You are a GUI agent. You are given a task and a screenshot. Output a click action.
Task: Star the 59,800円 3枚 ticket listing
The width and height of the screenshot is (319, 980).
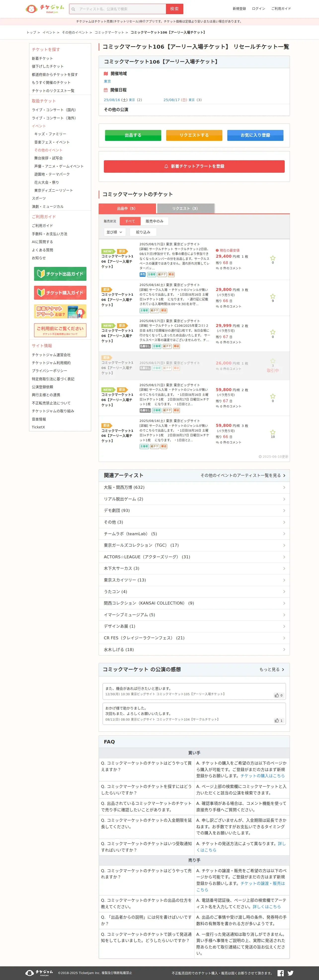273,432
